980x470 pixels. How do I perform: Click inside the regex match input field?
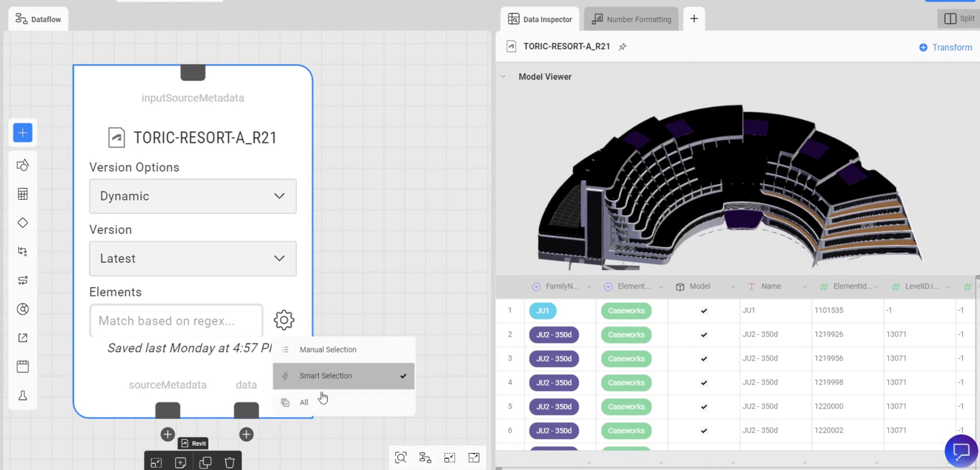[175, 320]
